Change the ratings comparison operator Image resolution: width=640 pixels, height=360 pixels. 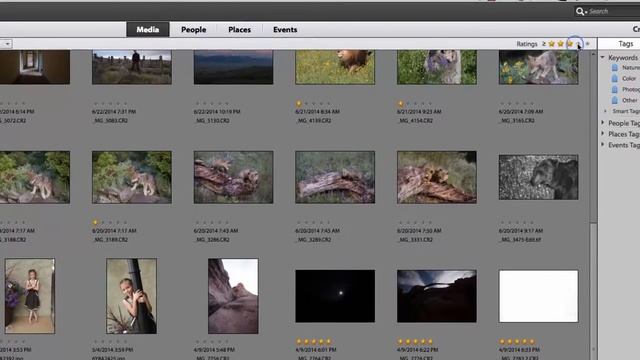[544, 44]
